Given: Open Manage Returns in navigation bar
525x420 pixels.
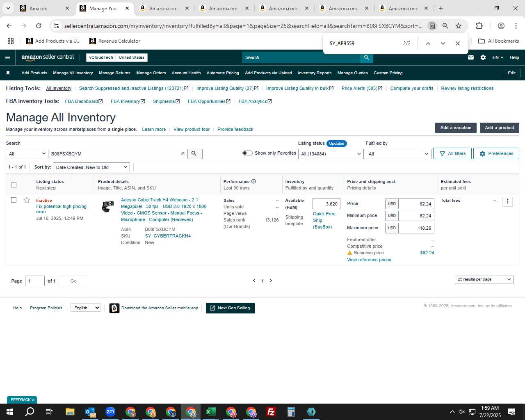Looking at the screenshot, I should pyautogui.click(x=114, y=73).
